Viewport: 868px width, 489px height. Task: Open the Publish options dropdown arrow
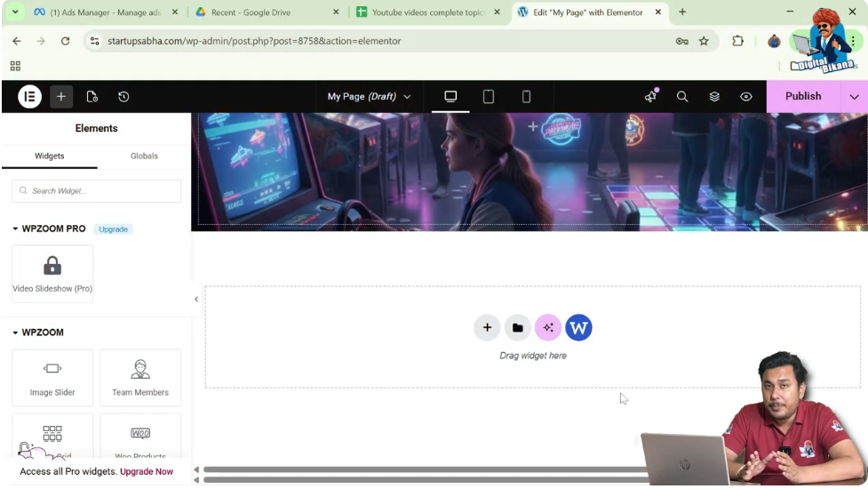coord(854,96)
